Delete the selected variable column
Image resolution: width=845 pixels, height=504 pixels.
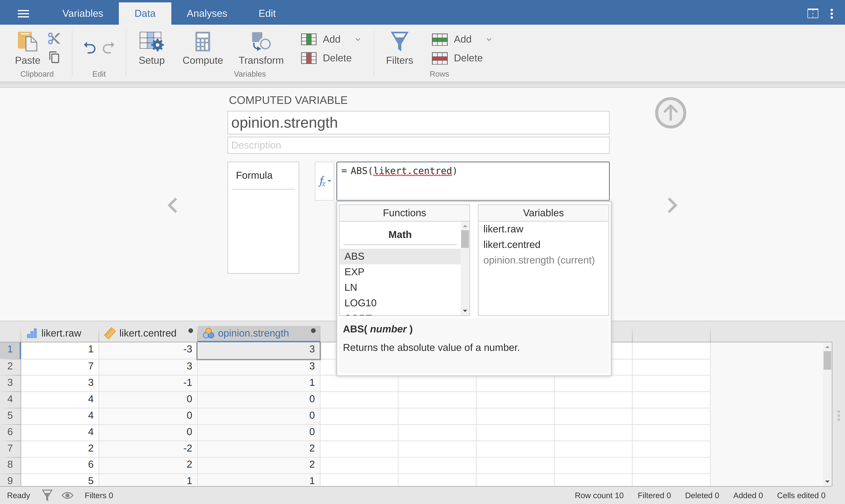[326, 58]
